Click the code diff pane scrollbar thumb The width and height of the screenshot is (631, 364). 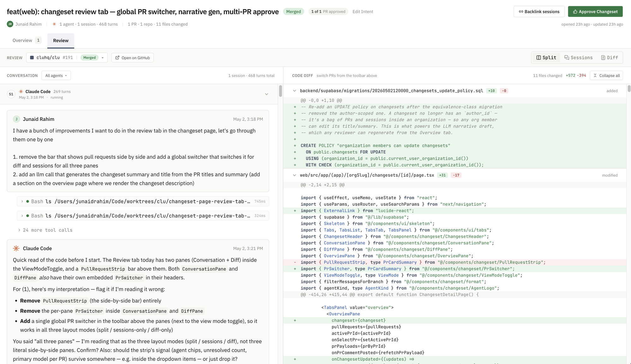629,89
